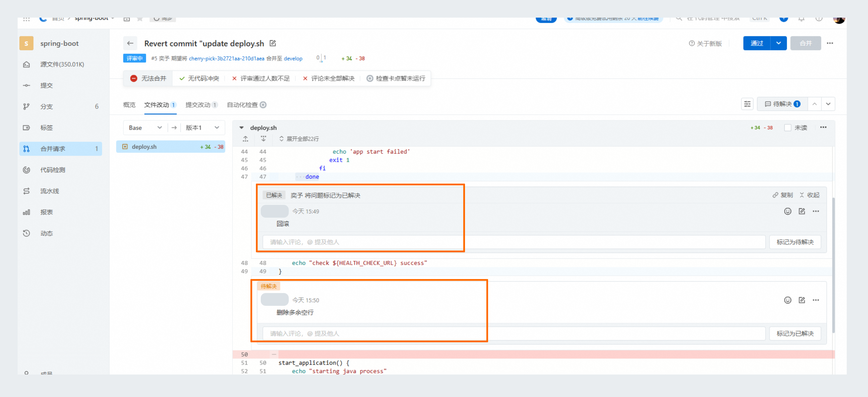
Task: Copy link of resolved comment (复制)
Action: pyautogui.click(x=783, y=195)
